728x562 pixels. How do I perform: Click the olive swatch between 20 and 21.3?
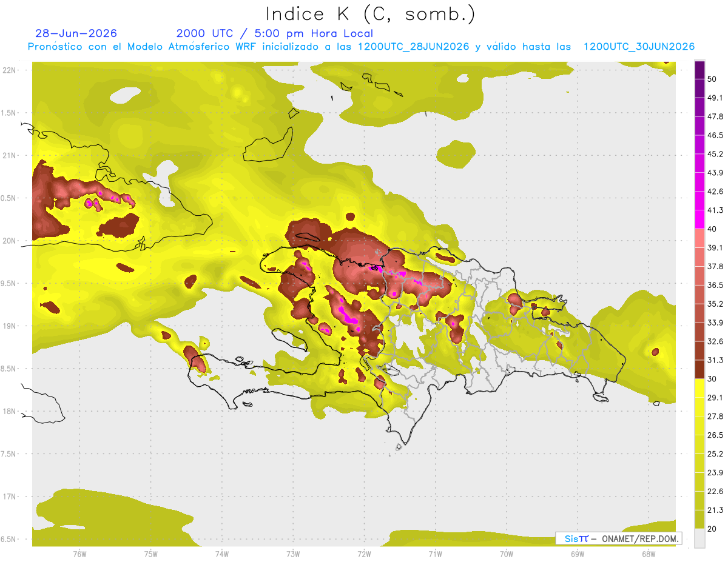pyautogui.click(x=699, y=520)
